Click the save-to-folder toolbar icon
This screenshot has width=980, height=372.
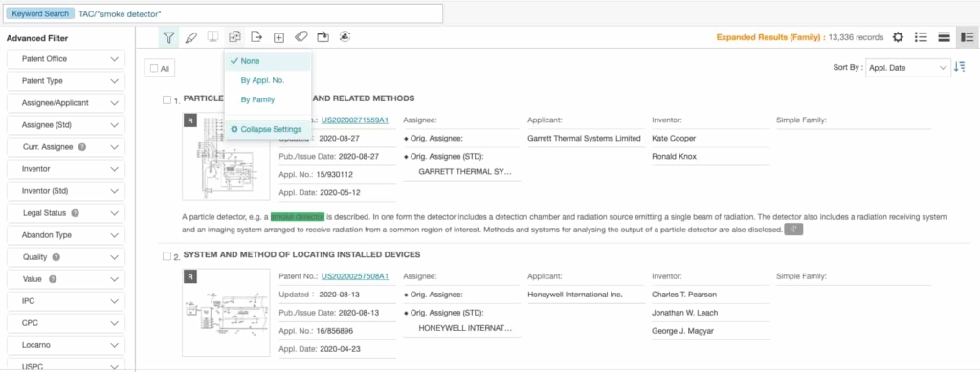pos(323,37)
